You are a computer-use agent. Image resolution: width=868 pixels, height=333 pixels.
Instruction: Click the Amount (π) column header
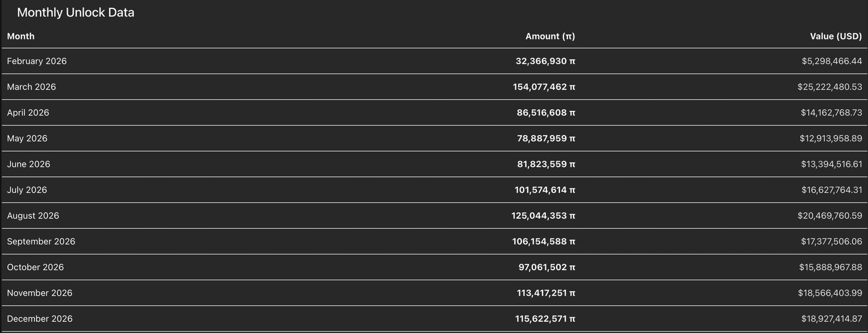[x=550, y=36]
